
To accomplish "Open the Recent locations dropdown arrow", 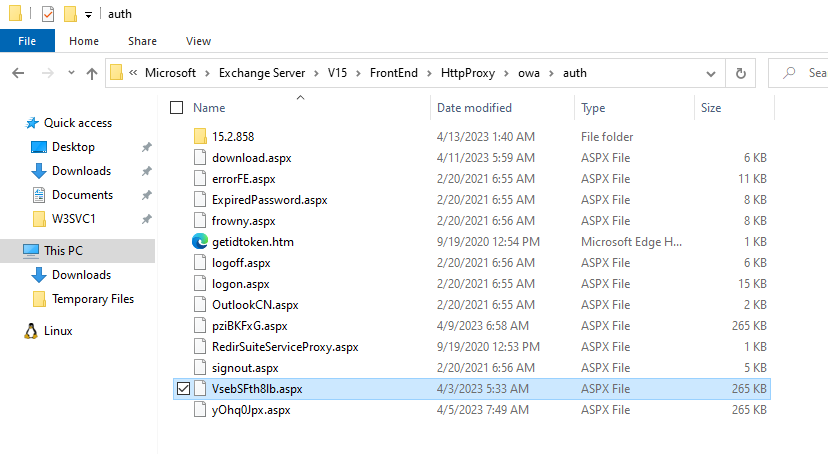I will click(x=71, y=73).
